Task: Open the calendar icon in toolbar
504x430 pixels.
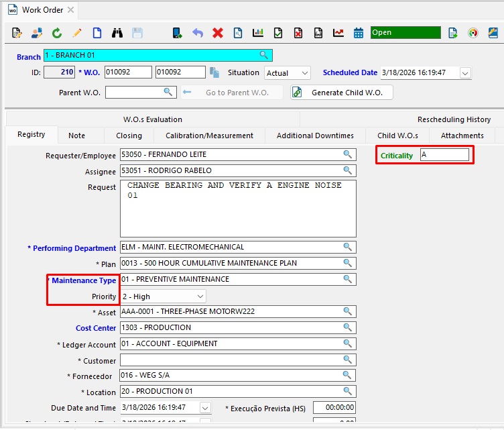Action: click(359, 33)
